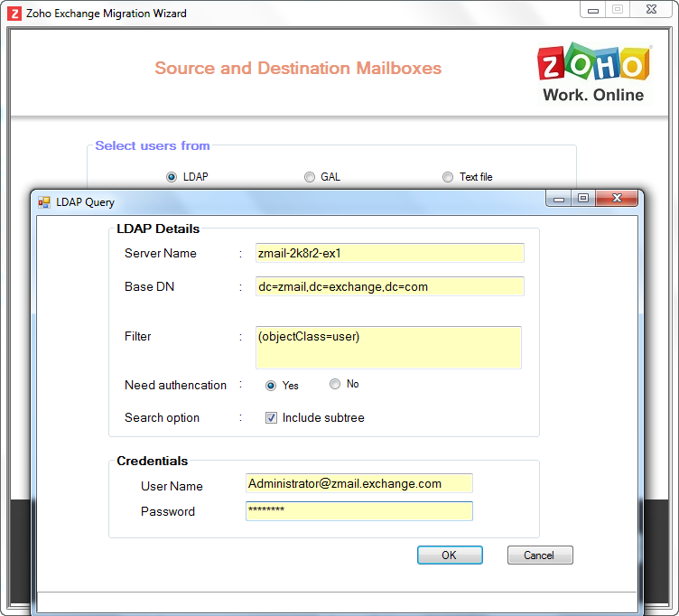
Task: Click the Source and Destination Mailboxes heading
Action: (298, 69)
